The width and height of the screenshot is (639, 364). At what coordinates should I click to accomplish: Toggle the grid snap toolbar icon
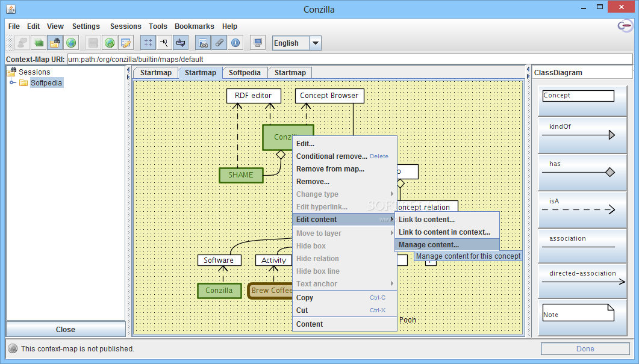pos(148,43)
